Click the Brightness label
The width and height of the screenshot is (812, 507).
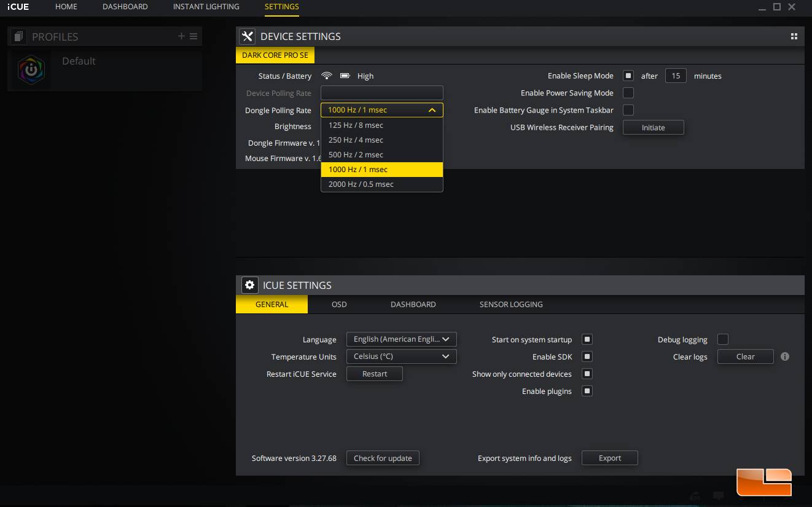[293, 126]
